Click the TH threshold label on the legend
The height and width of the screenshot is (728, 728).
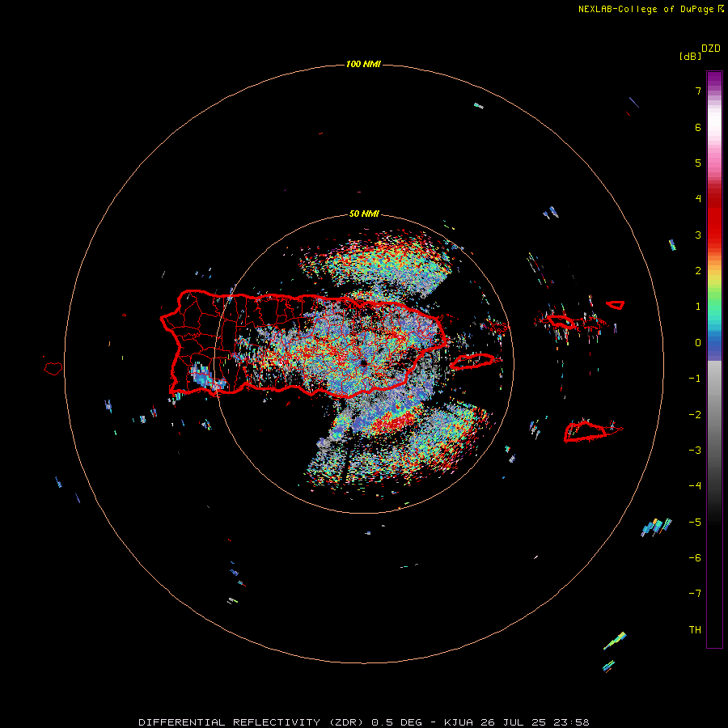[695, 630]
